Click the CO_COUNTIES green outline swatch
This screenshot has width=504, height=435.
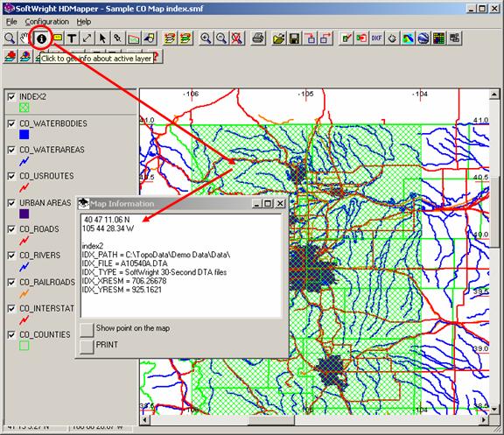coord(24,346)
